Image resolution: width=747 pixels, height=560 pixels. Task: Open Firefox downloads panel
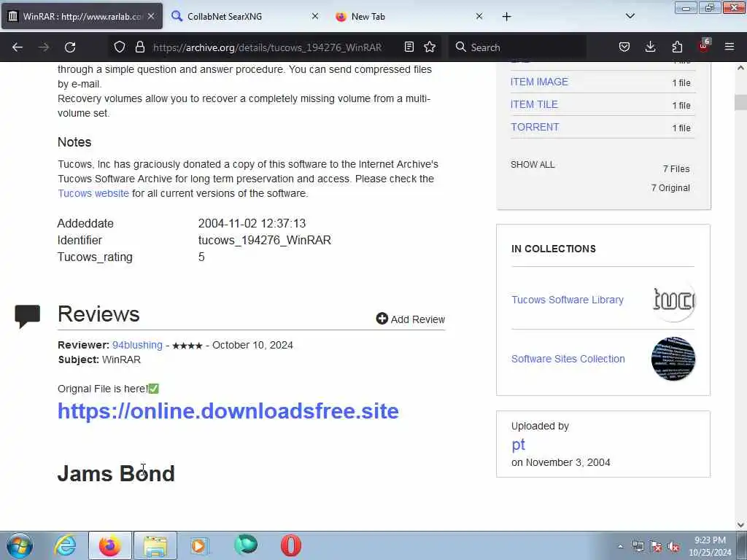(x=650, y=47)
